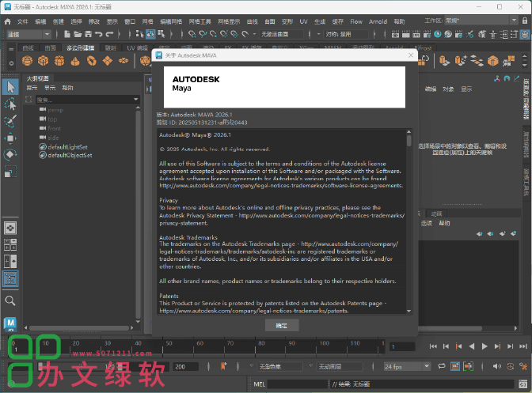Expand the Outliner search filter dropdown arrow
Screen dimensions: 532x393
pos(135,100)
